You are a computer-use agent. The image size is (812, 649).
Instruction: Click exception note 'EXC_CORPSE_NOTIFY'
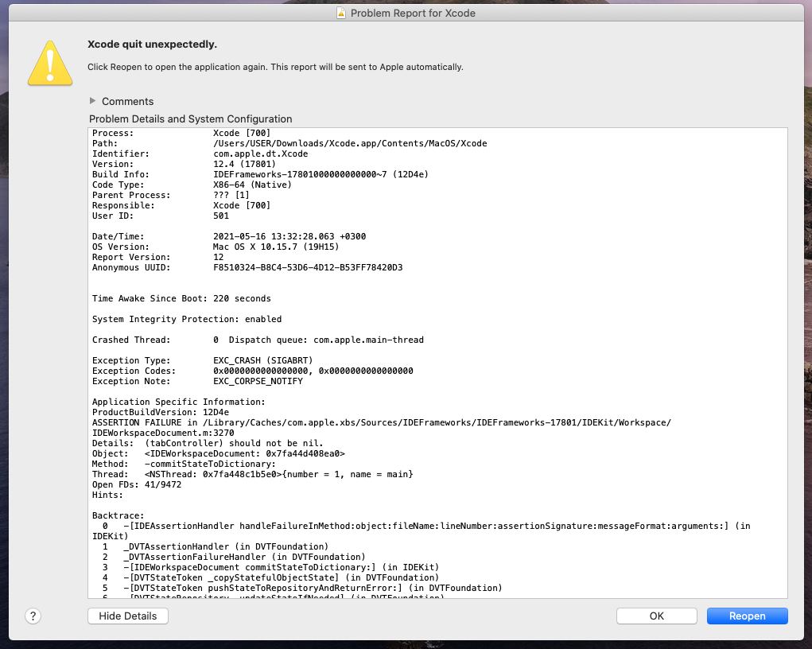(258, 382)
